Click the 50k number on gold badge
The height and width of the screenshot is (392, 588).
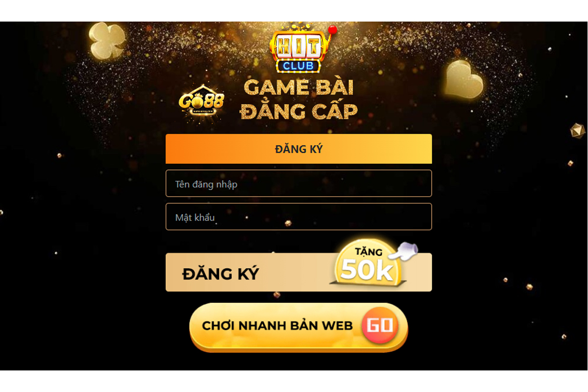pos(367,270)
